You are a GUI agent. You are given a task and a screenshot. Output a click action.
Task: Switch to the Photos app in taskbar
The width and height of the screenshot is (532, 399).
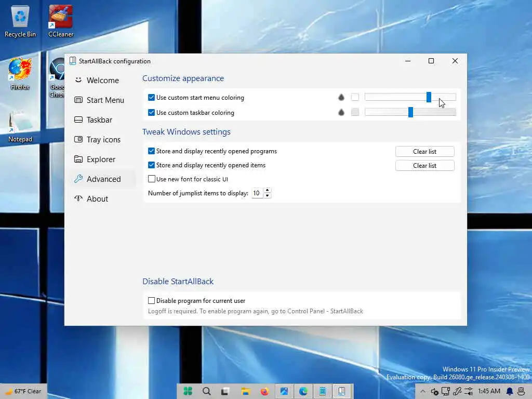pyautogui.click(x=284, y=391)
